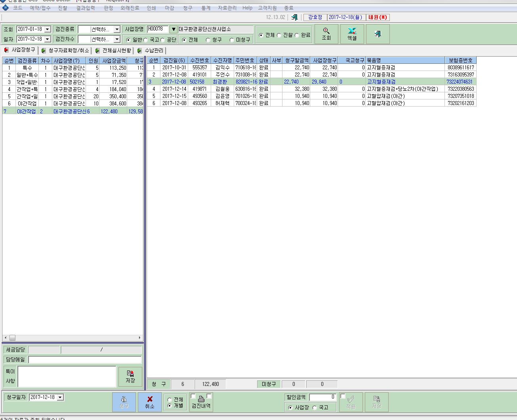The image size is (517, 420).
Task: Select the 전체 radio above 개별
Action: [170, 400]
